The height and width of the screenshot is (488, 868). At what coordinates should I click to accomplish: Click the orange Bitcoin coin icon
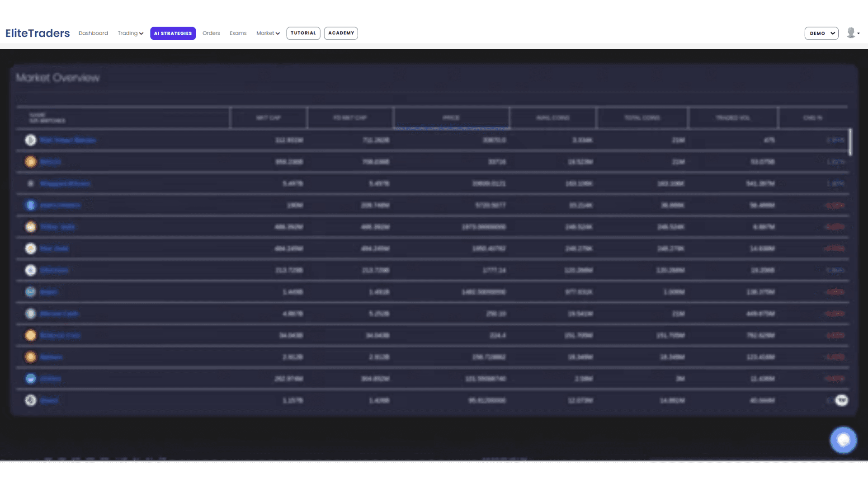pos(30,162)
